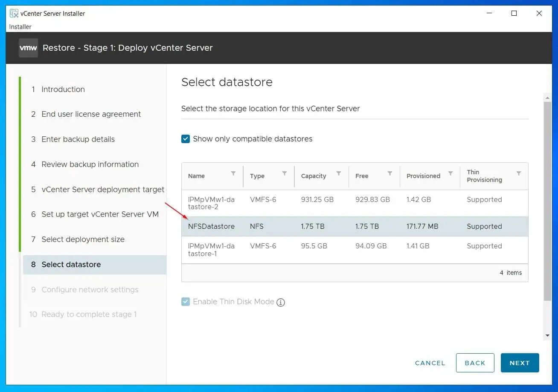The height and width of the screenshot is (392, 558).
Task: Click the BACK button
Action: pos(475,363)
